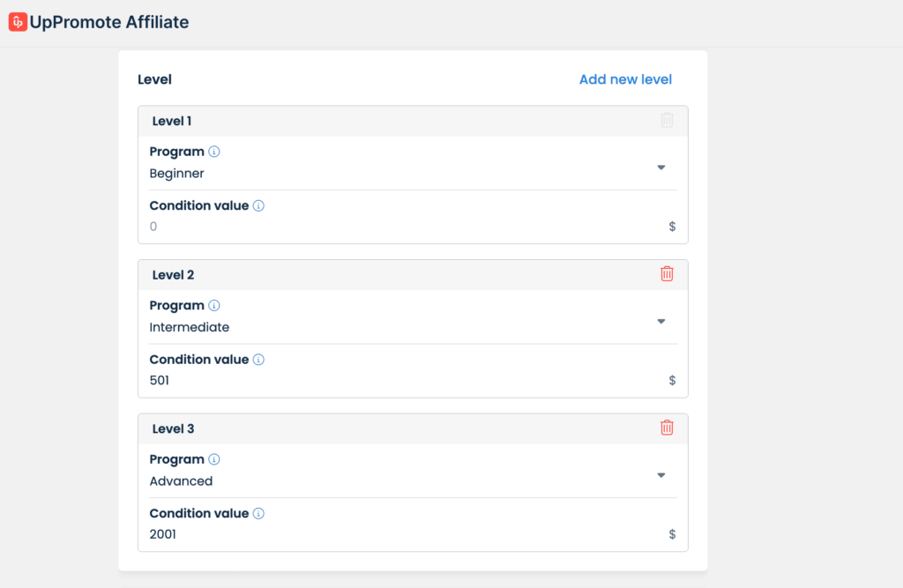The width and height of the screenshot is (903, 588).
Task: Click info icon beside Level 1 Program
Action: click(x=214, y=152)
